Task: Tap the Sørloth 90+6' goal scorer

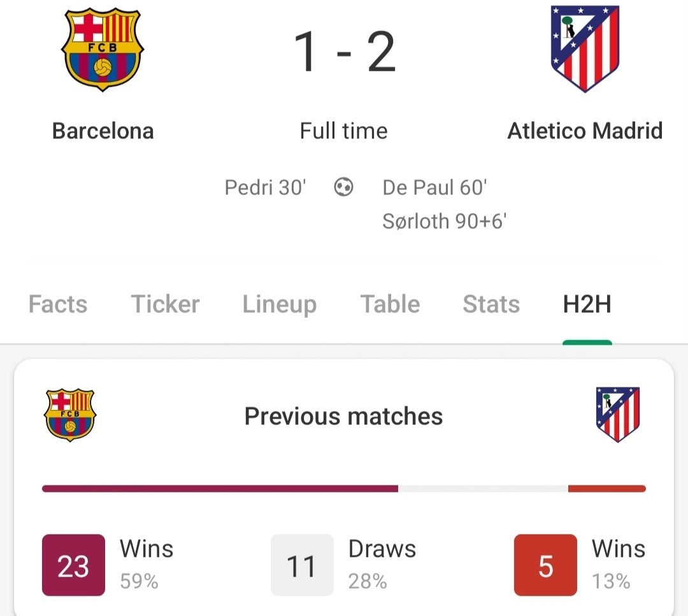Action: point(445,221)
